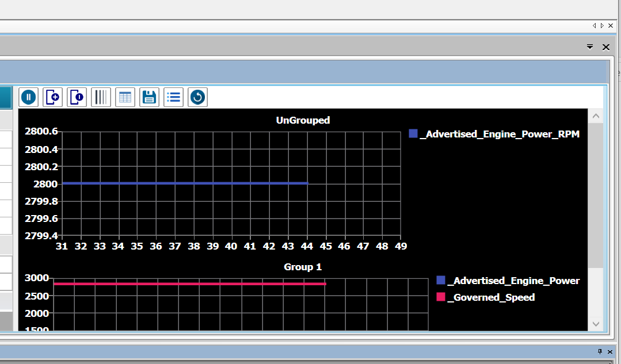The image size is (621, 364).
Task: Toggle the vertical bars column icon
Action: tap(101, 97)
